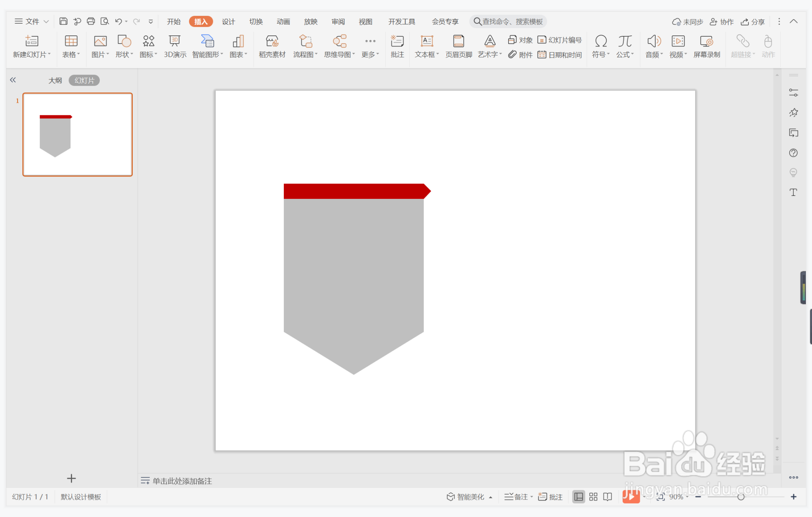Insert WordArt (艺术字)
This screenshot has width=812, height=517.
click(490, 46)
